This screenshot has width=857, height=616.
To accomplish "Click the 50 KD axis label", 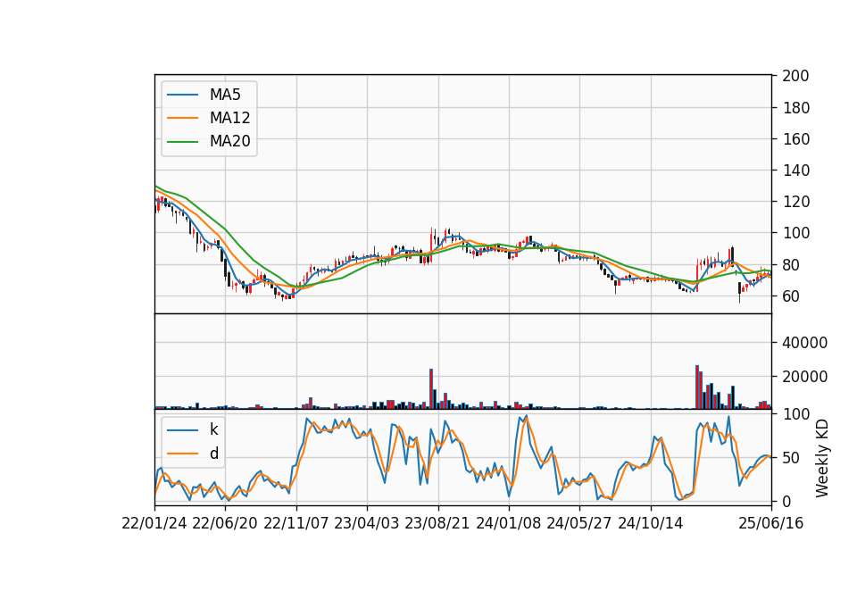I will point(791,457).
